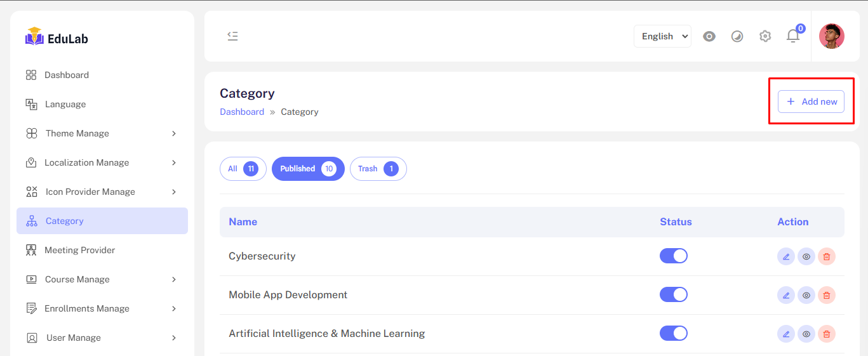The image size is (868, 356).
Task: Click the eye icon in top header
Action: click(709, 36)
